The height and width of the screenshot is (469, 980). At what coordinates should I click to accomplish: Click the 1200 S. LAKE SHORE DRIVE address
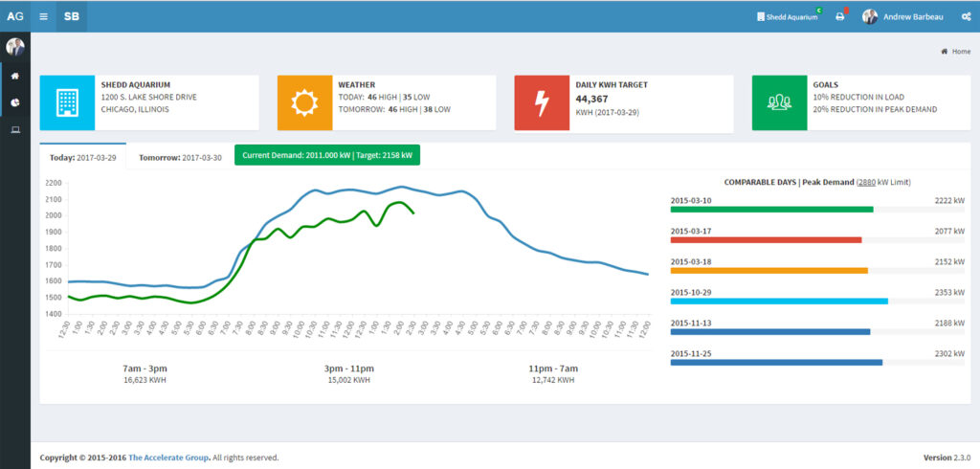point(149,97)
